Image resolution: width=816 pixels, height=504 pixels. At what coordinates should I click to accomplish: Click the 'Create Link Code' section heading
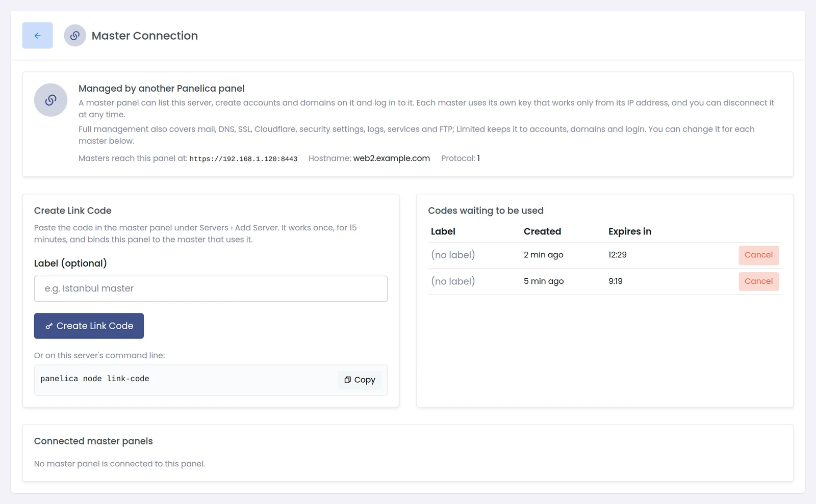point(73,210)
